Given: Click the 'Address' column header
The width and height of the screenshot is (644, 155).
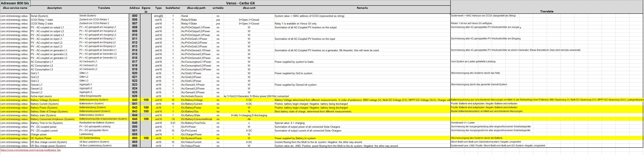Looking at the screenshot, I should pos(134,8).
